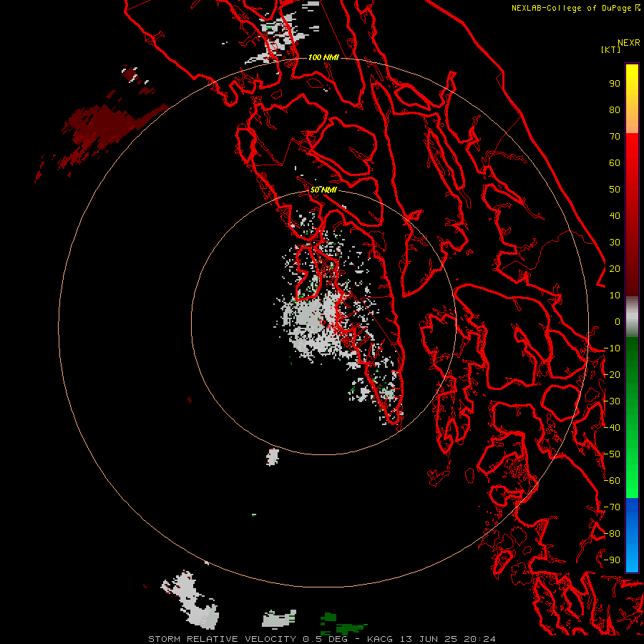Click the -20 value on velocity scale
The height and width of the screenshot is (644, 644).
point(612,374)
